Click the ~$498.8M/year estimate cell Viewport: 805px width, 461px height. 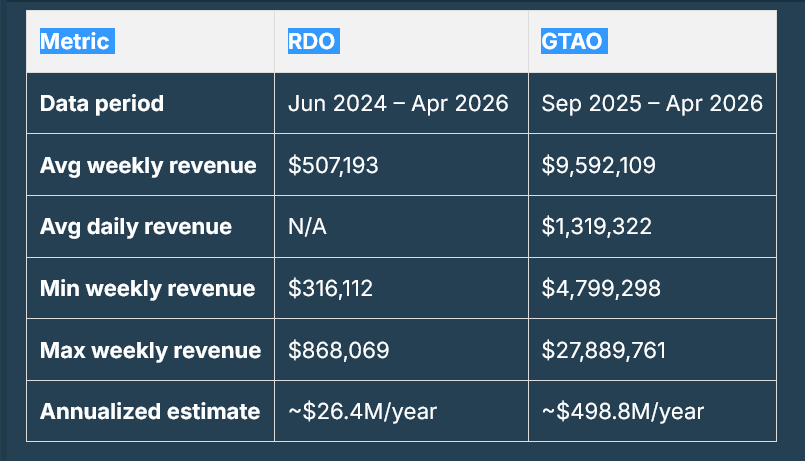(622, 411)
